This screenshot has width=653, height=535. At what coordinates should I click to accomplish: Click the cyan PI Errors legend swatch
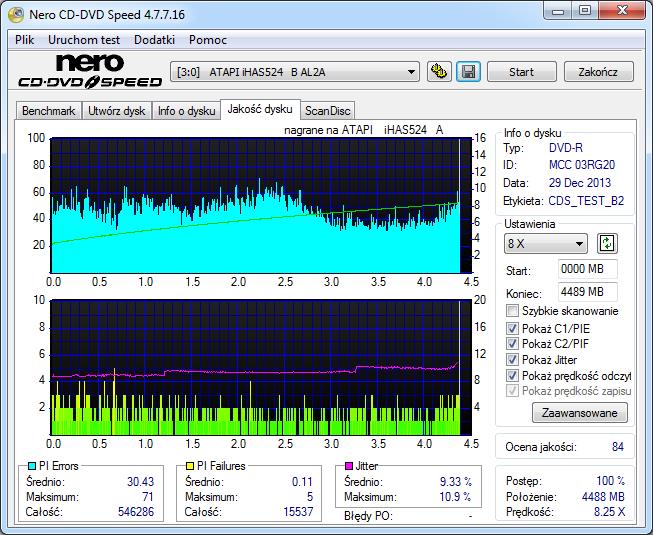click(x=32, y=465)
